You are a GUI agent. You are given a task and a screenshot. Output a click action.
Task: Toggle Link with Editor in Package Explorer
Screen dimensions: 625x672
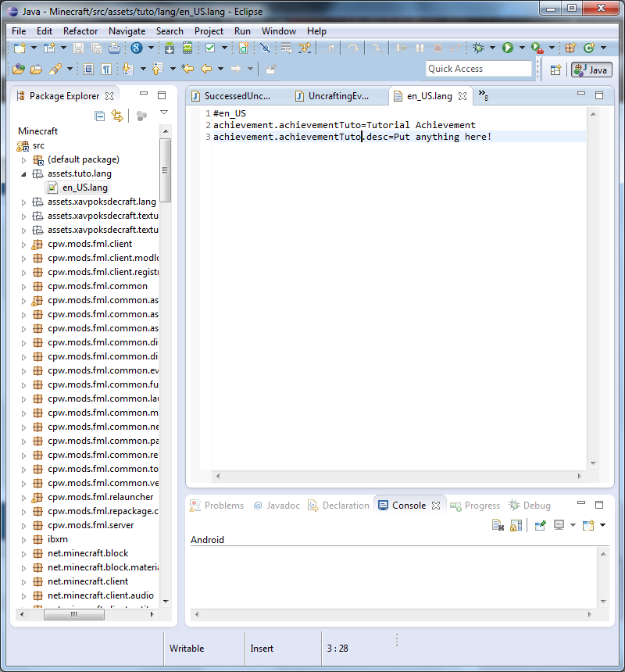tap(117, 116)
